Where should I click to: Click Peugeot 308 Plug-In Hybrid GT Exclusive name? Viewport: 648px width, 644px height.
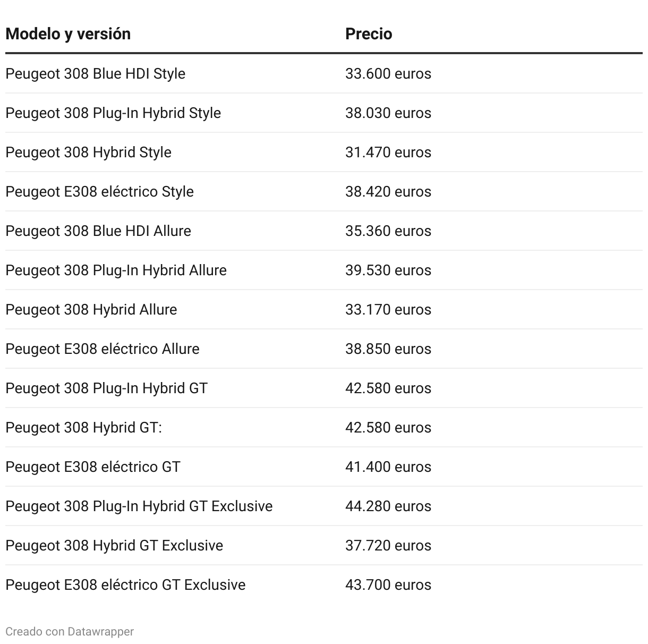(139, 506)
